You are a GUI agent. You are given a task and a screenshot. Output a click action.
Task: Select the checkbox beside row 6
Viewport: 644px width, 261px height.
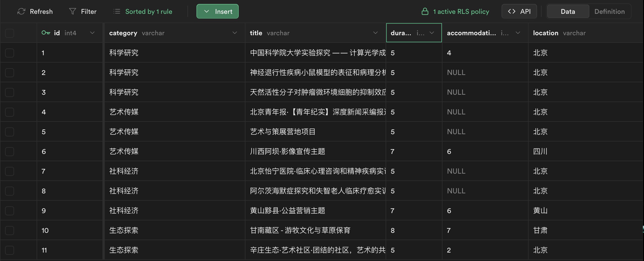coord(10,151)
